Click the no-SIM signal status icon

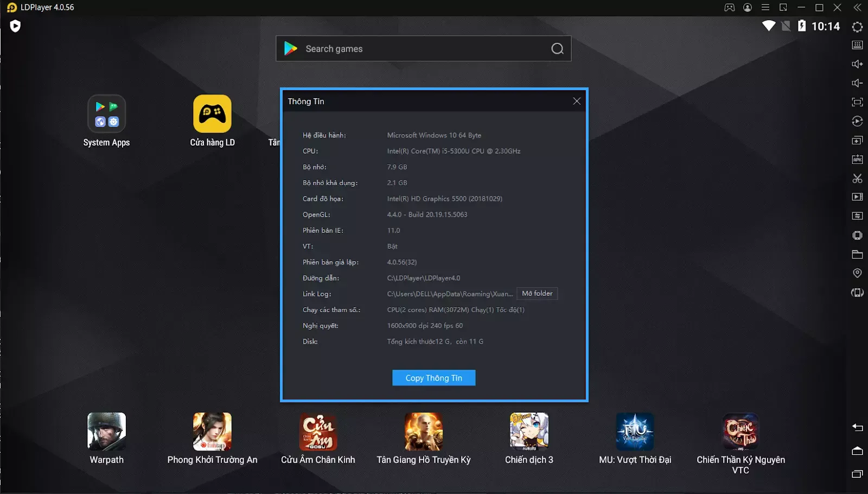(x=786, y=26)
